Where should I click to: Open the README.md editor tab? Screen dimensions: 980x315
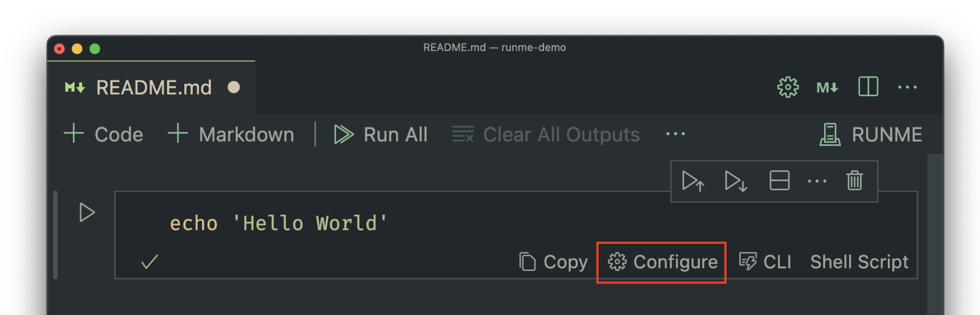(151, 87)
